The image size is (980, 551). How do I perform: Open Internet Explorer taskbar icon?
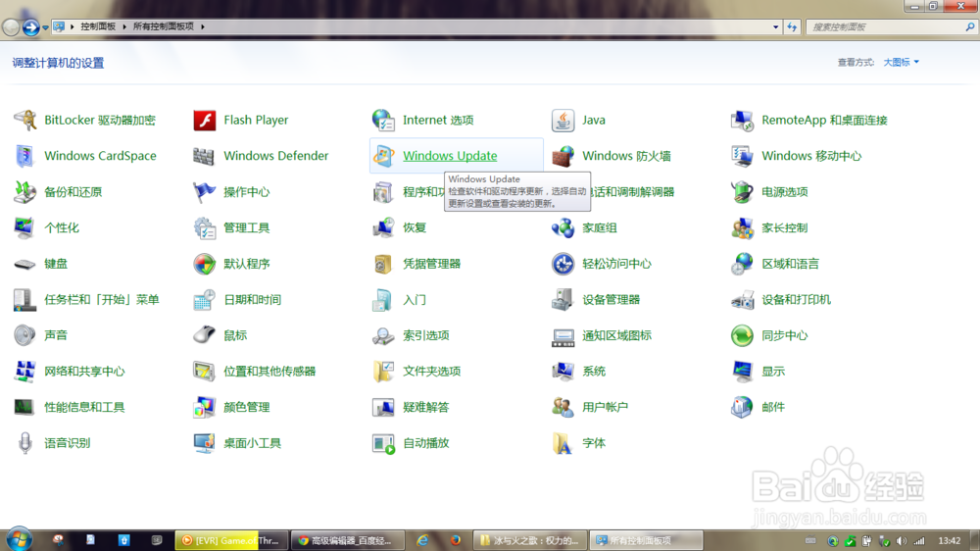[x=422, y=540]
